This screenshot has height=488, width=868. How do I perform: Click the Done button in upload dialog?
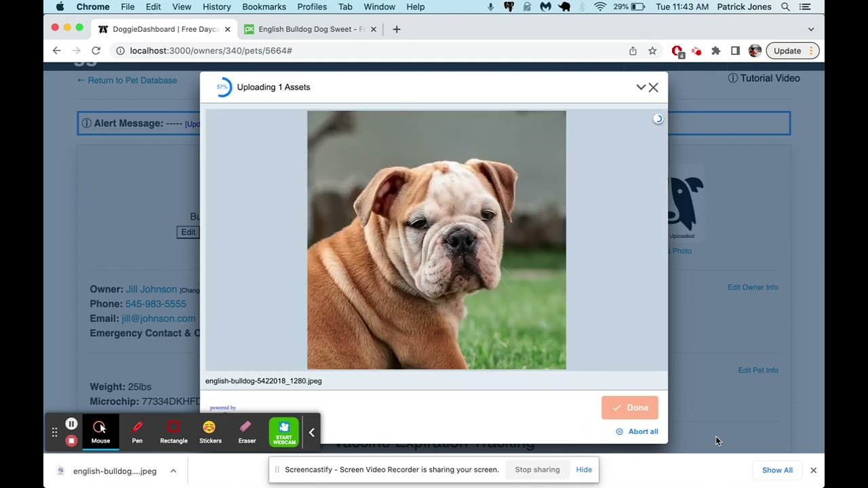click(630, 407)
